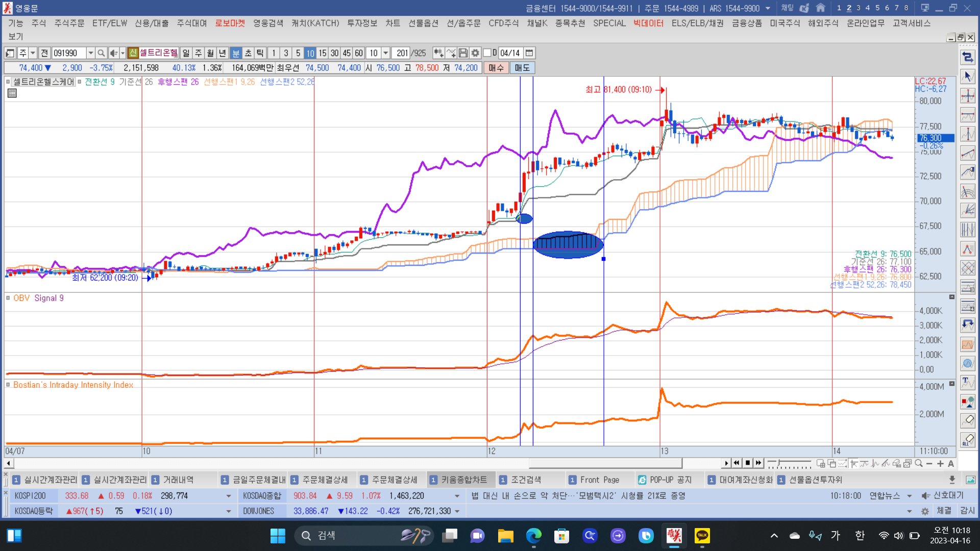Expand the stock code 091990 dropdown

click(90, 53)
